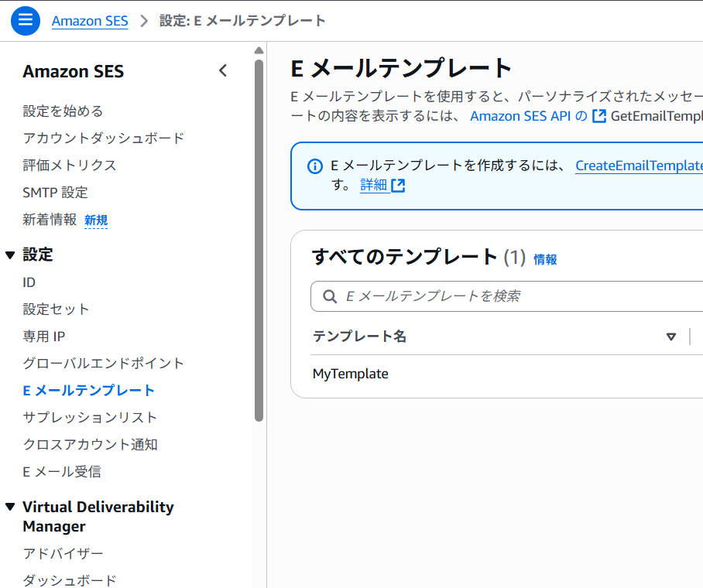The width and height of the screenshot is (703, 588).
Task: Select 設定セット in sidebar
Action: [56, 309]
